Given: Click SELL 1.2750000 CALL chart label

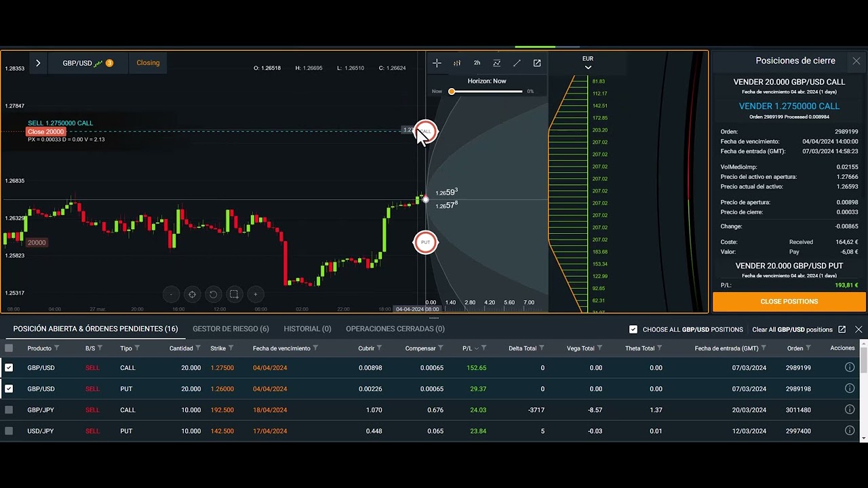Looking at the screenshot, I should point(60,123).
